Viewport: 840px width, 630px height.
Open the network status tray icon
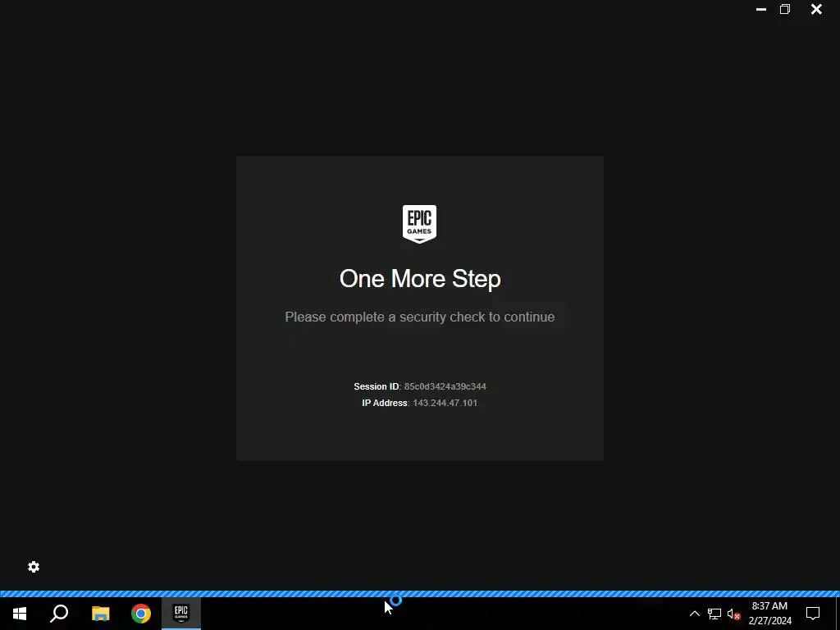tap(714, 614)
